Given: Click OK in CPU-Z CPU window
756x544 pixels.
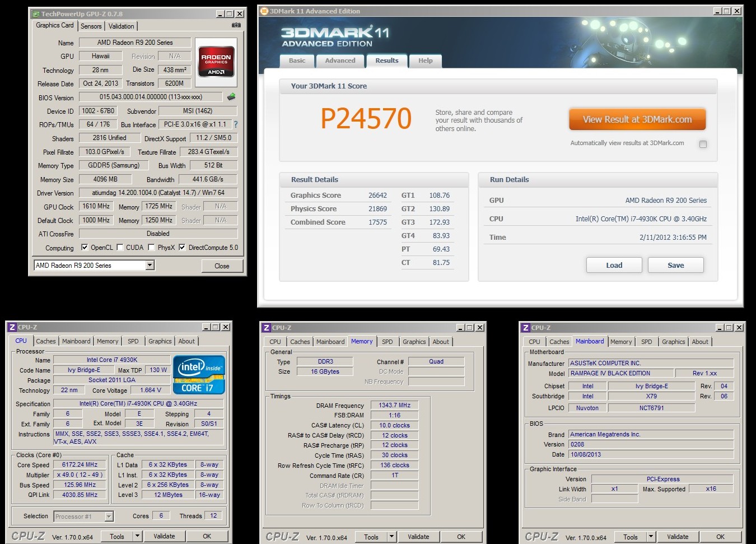Looking at the screenshot, I should click(207, 536).
